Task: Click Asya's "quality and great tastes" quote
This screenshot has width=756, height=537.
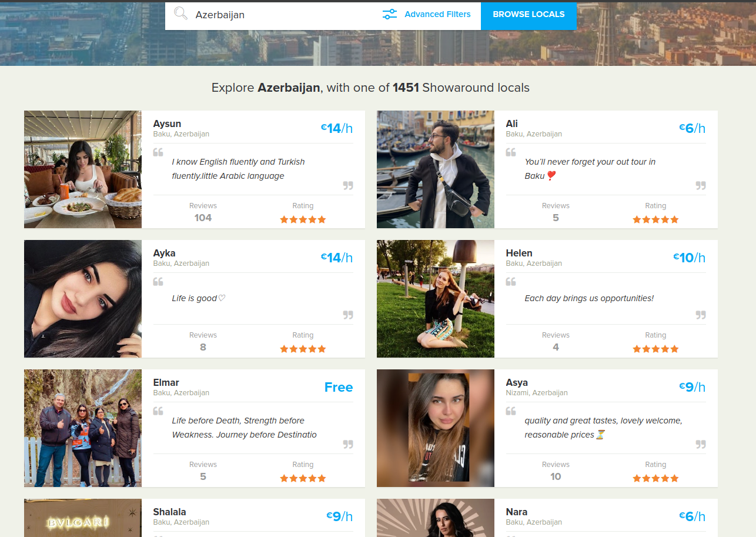Action: [603, 428]
